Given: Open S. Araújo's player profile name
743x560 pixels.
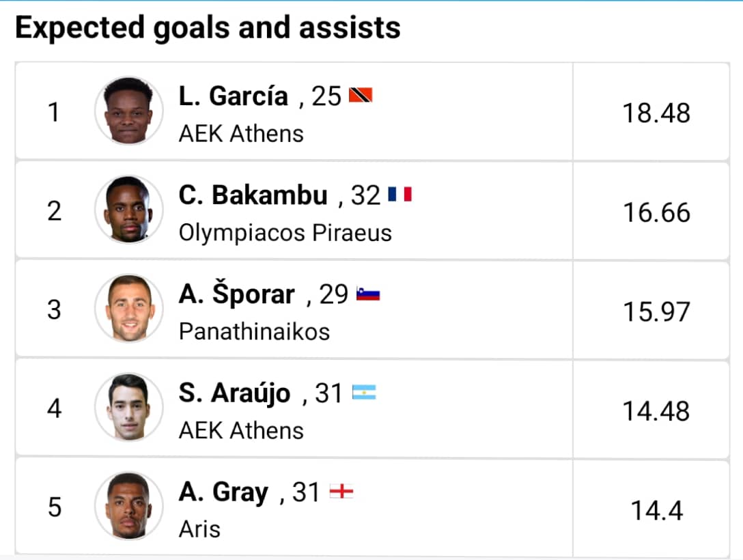Looking at the screenshot, I should [234, 394].
